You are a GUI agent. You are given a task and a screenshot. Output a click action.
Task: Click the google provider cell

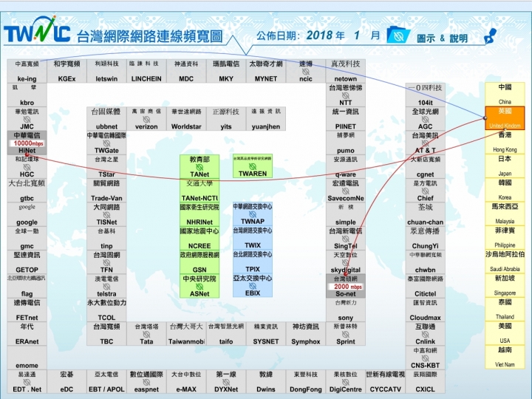[27, 215]
